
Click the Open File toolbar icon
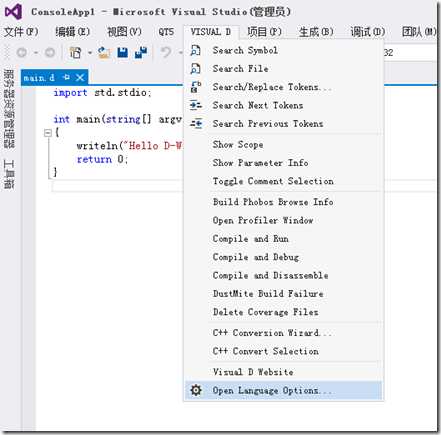pyautogui.click(x=104, y=52)
